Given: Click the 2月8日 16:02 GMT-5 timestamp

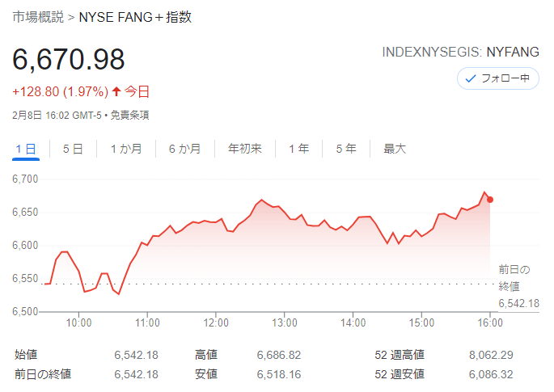Looking at the screenshot, I should click(x=57, y=115).
